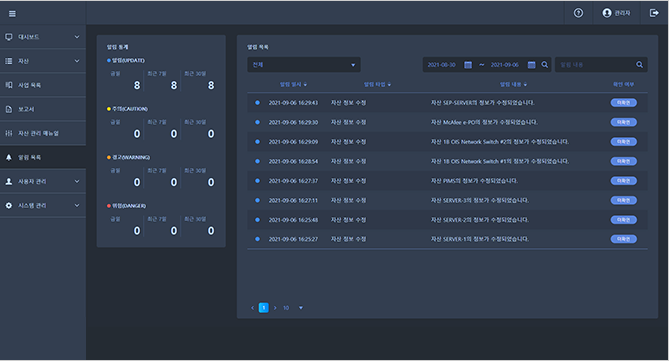This screenshot has height=361, width=669.
Task: Click search icon in 알림 내용 field
Action: coord(640,65)
